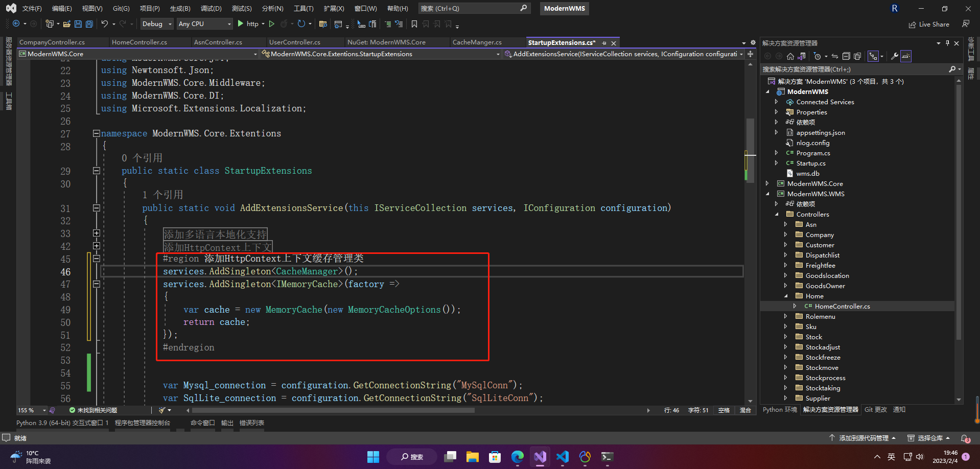
Task: Click pending changes filter clock icon
Action: pyautogui.click(x=818, y=56)
